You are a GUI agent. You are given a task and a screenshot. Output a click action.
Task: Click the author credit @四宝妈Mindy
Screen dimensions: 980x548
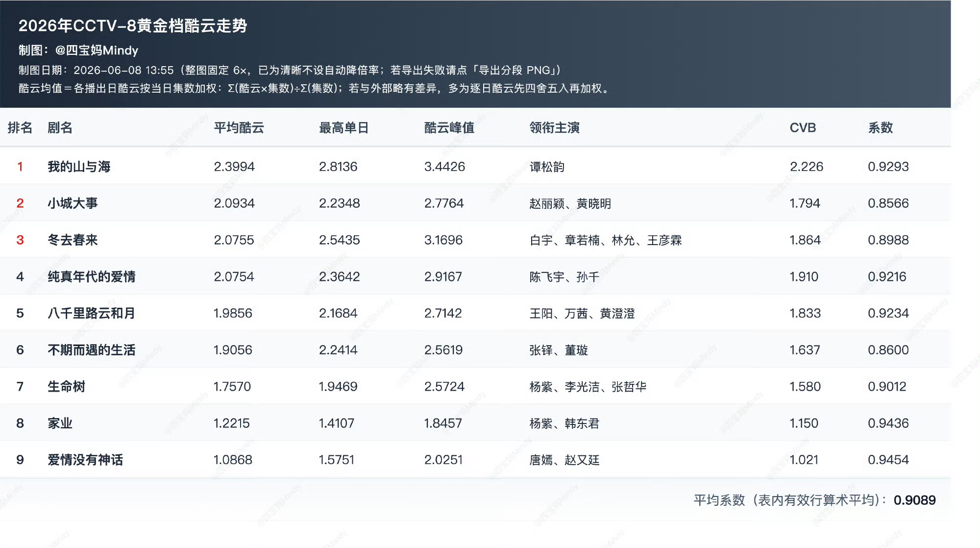[x=97, y=50]
